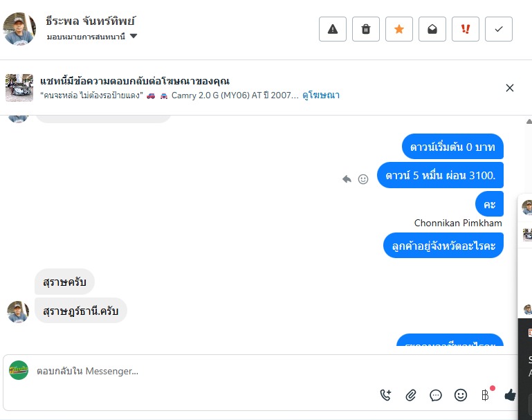Open the emoji picker in composer

tap(461, 395)
